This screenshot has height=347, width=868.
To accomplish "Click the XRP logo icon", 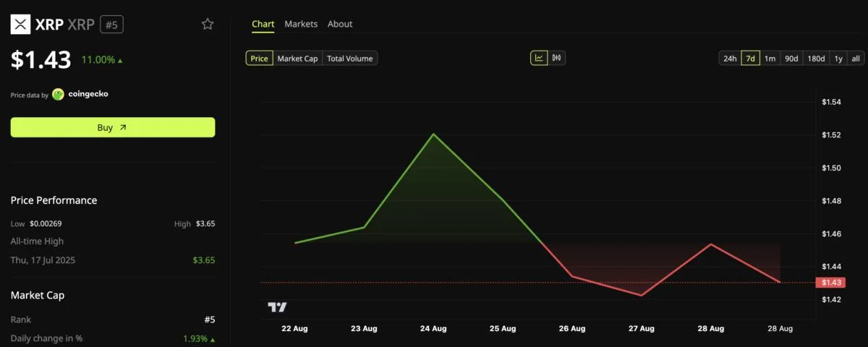I will click(x=20, y=25).
